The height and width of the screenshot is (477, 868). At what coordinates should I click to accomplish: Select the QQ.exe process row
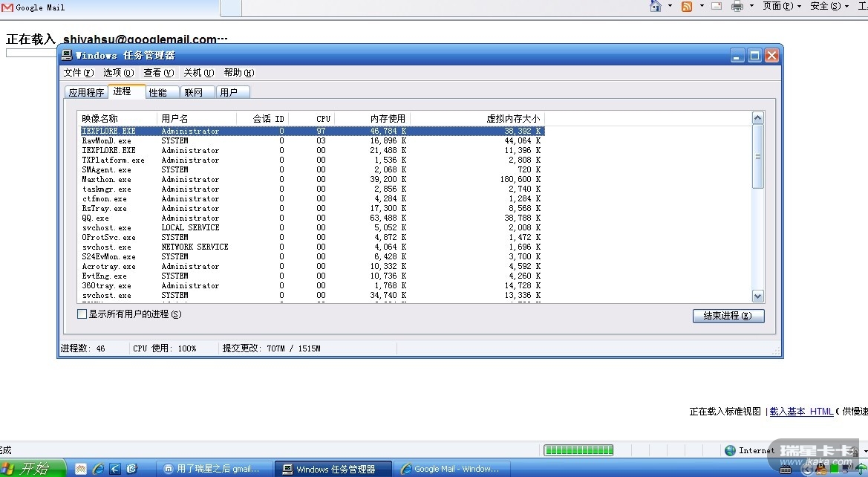pos(312,218)
